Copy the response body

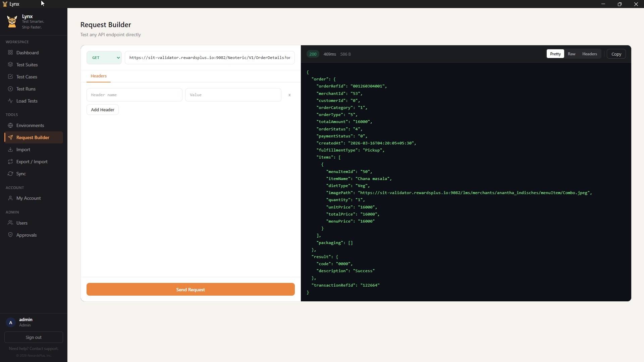(616, 54)
